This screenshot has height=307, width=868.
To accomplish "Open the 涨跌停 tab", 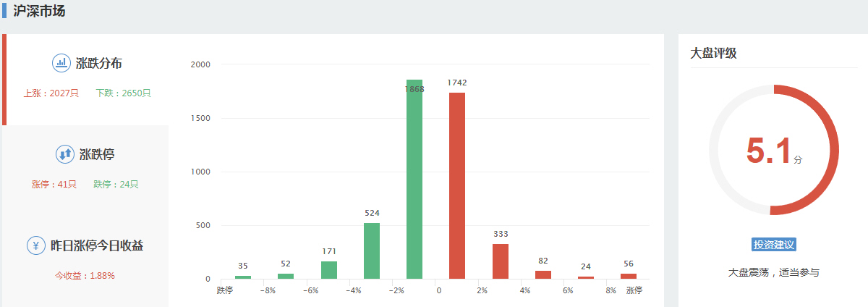I will pos(97,154).
